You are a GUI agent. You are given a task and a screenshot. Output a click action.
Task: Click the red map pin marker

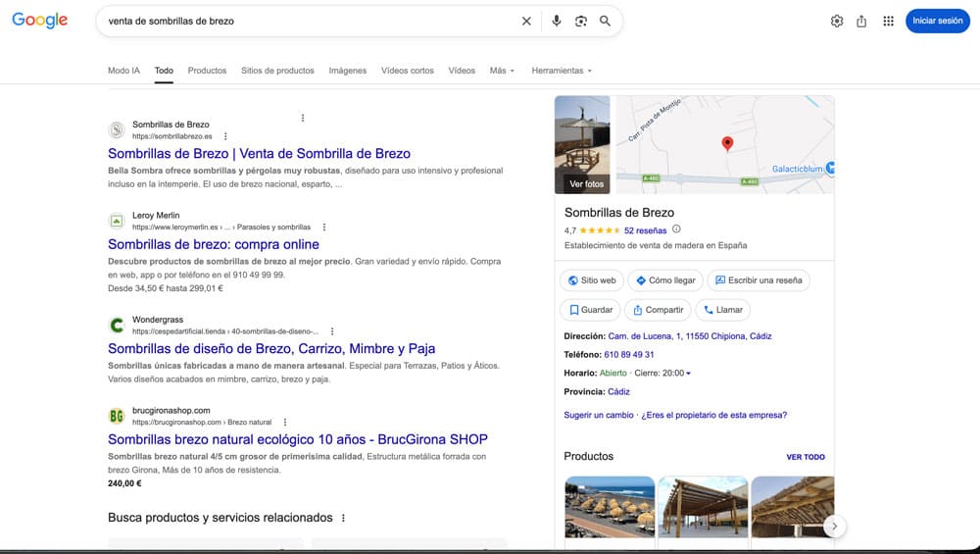point(727,144)
